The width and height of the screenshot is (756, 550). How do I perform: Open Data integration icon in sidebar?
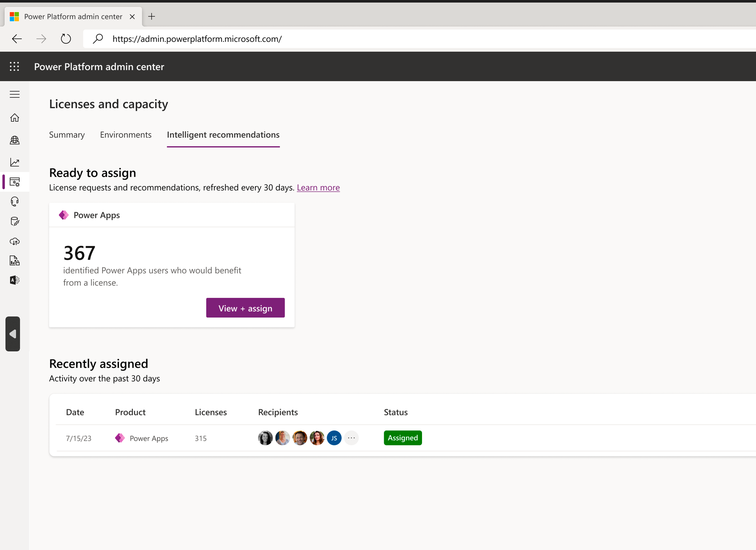tap(15, 221)
